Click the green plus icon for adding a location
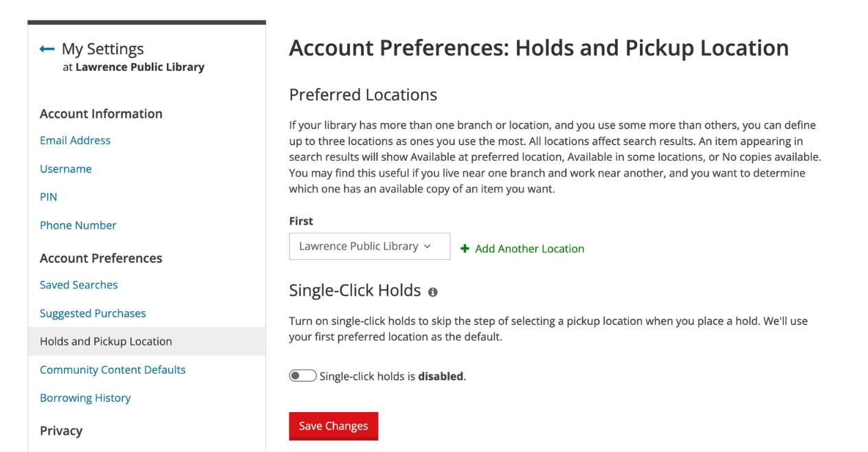Screen dimensions: 868x452 pyautogui.click(x=465, y=249)
